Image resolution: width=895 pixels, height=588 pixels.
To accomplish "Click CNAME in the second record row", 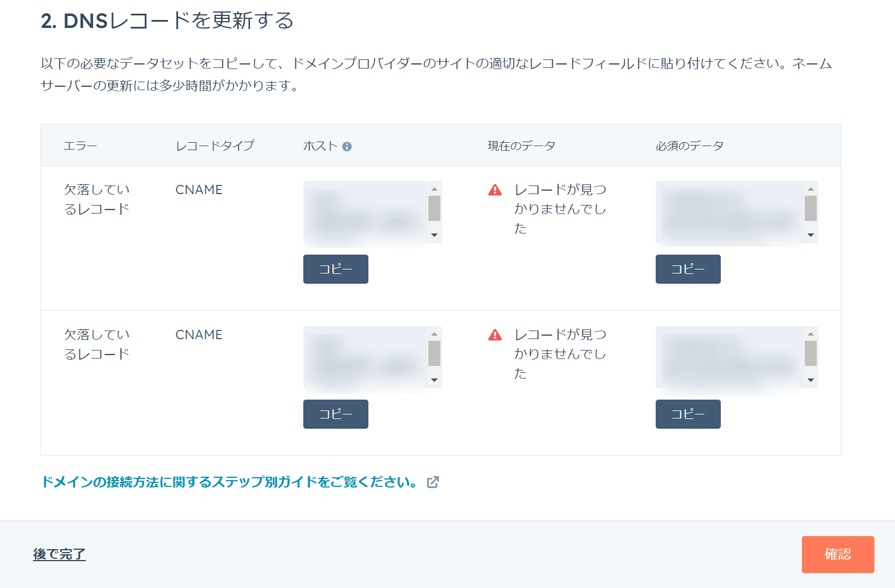I will point(199,335).
